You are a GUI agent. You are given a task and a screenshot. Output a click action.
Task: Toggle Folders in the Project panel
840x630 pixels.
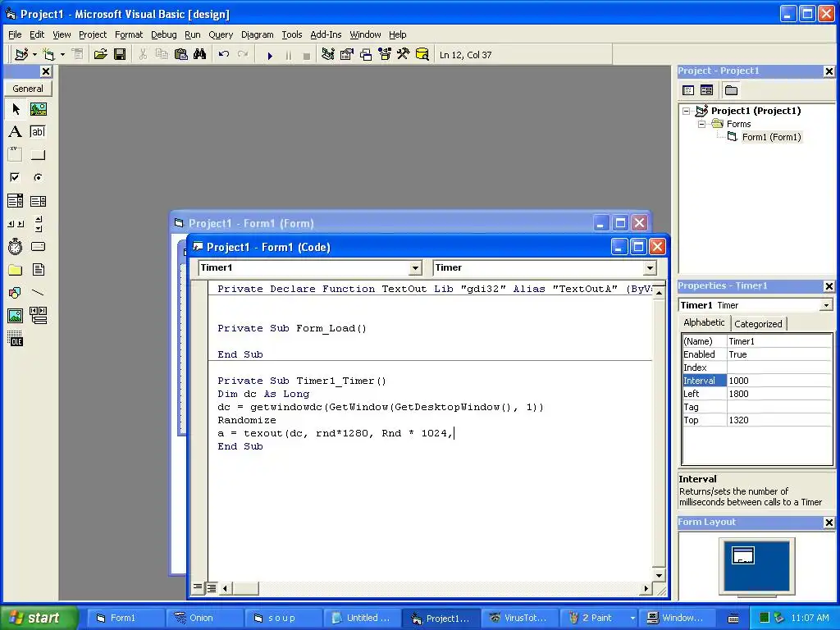tap(731, 90)
